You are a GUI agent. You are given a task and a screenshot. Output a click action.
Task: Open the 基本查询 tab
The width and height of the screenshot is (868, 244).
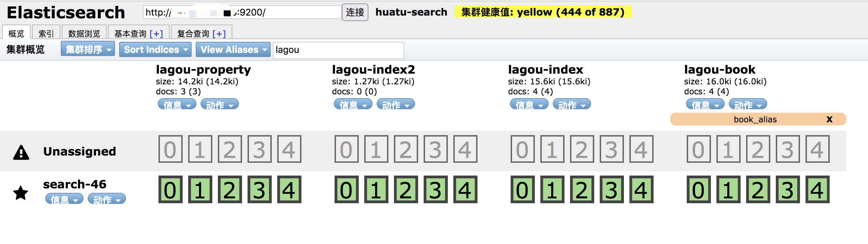[x=131, y=33]
